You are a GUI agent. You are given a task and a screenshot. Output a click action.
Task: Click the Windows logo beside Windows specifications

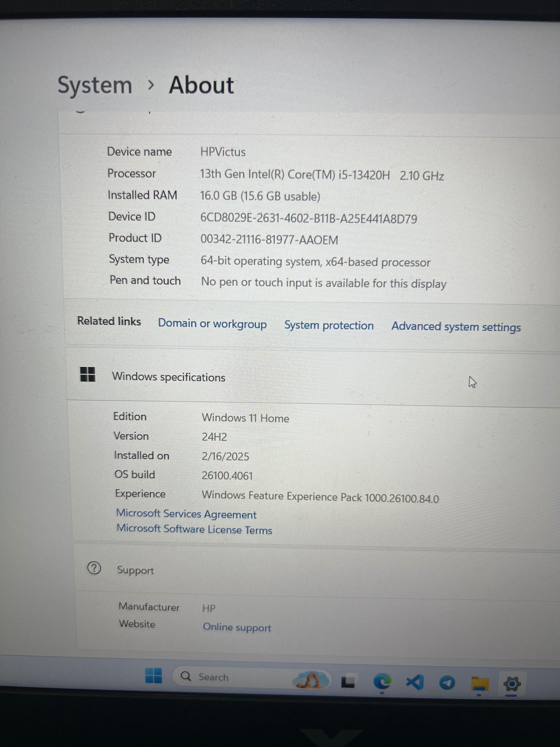coord(88,374)
